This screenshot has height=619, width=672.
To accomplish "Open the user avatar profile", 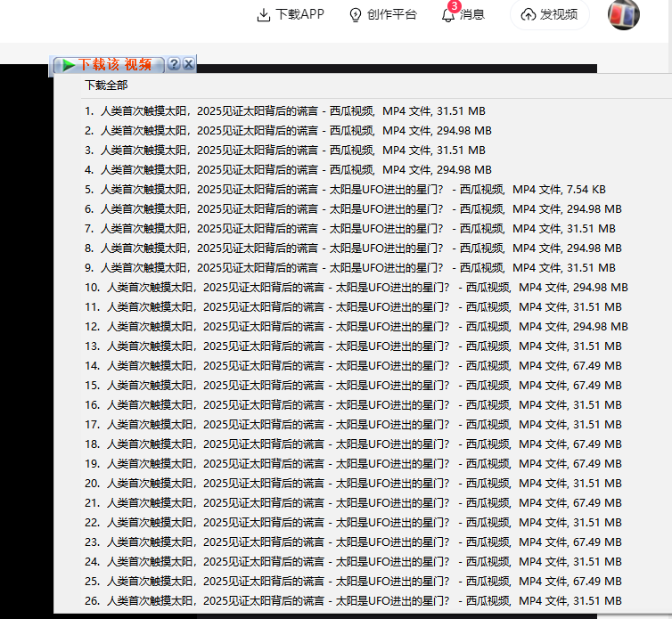I will click(624, 14).
